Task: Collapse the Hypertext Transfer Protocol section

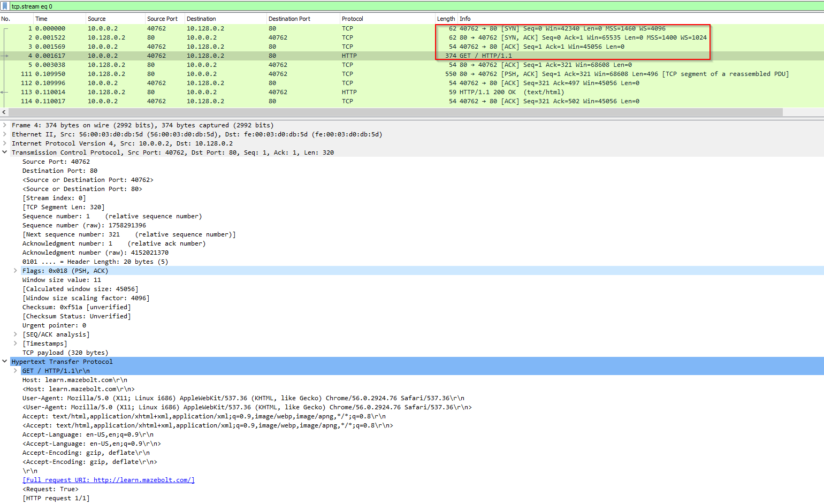Action: point(5,362)
